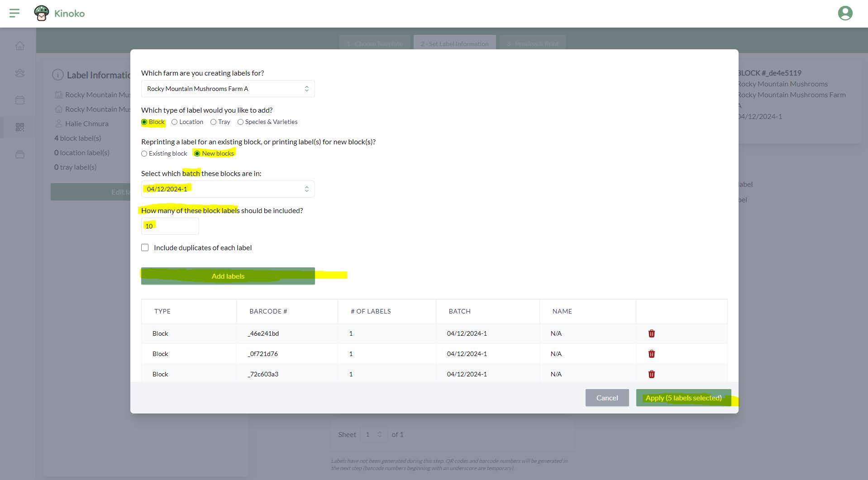Delete the _0f721d76 block label row
This screenshot has height=480, width=868.
pos(651,354)
